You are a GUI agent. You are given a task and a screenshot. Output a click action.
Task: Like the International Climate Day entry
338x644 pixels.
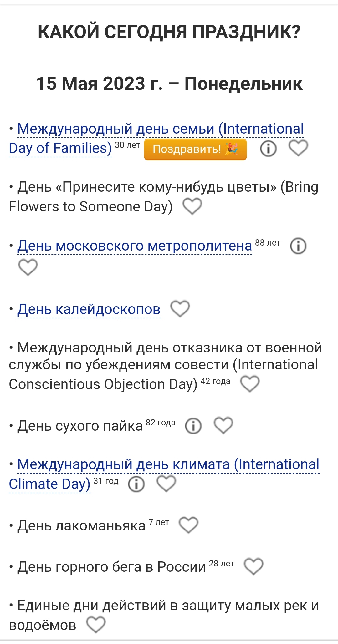pyautogui.click(x=166, y=484)
